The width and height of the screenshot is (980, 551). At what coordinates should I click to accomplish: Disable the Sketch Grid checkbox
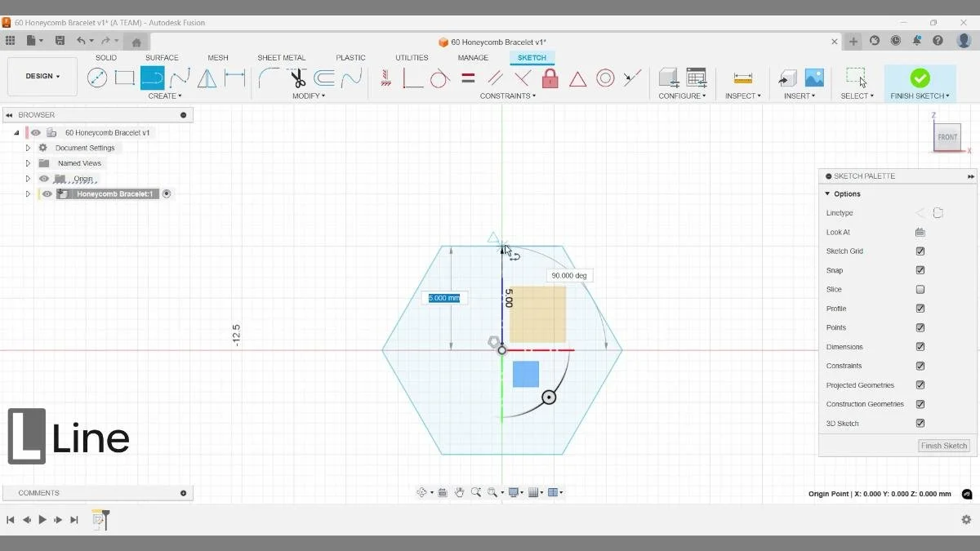pyautogui.click(x=920, y=251)
